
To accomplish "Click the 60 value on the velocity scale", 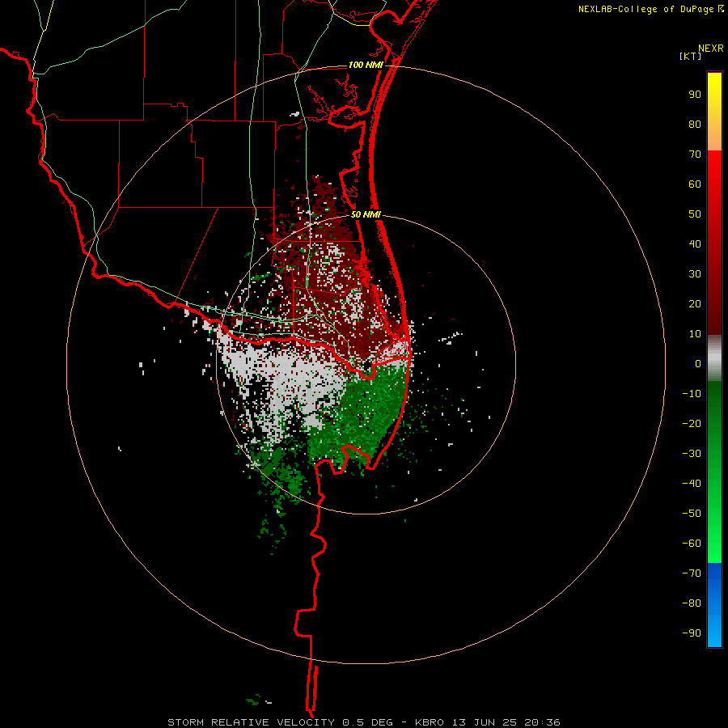I will (x=695, y=184).
